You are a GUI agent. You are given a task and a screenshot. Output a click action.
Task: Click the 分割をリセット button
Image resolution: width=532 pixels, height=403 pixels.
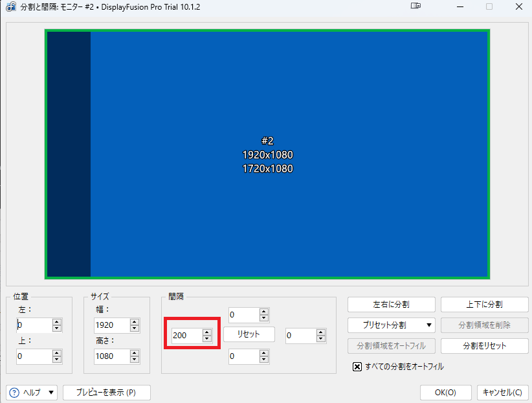[485, 346]
